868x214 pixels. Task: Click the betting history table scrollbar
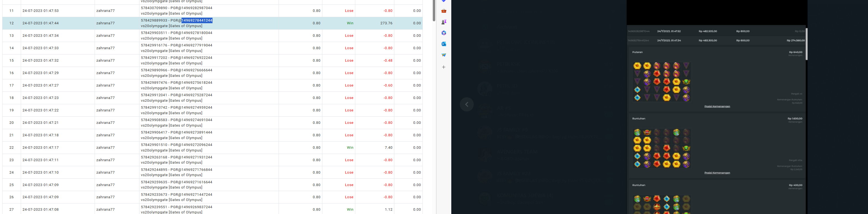[x=434, y=10]
